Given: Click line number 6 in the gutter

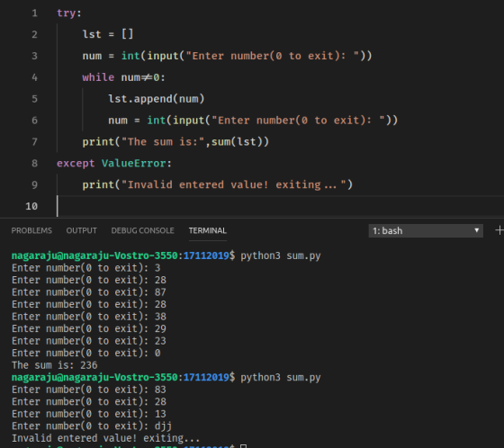Looking at the screenshot, I should tap(34, 121).
